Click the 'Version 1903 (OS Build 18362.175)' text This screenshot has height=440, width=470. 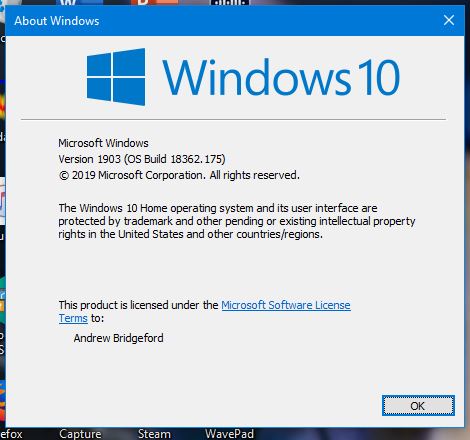[x=142, y=159]
